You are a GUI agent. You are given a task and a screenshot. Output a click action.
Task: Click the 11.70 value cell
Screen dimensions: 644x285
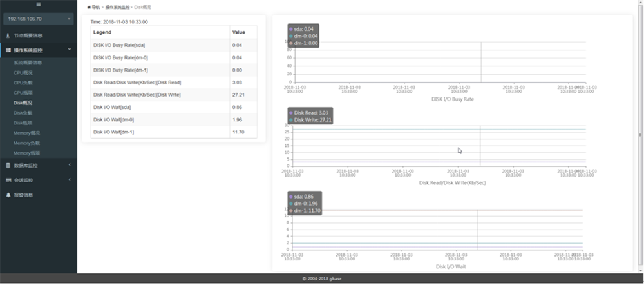click(243, 132)
